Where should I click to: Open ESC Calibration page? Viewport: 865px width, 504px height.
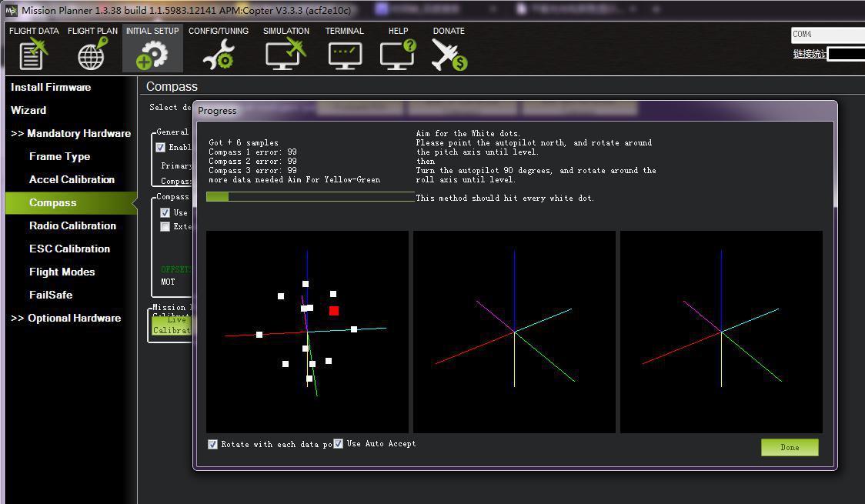coord(69,249)
